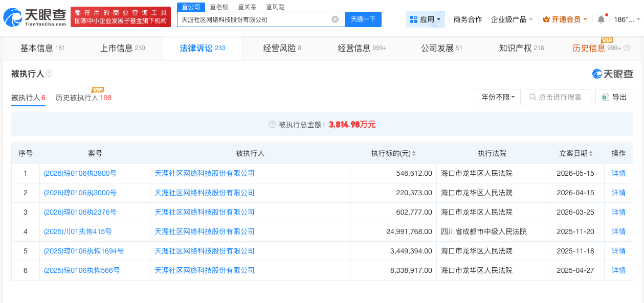View 详情 for case 川01执恢415号
This screenshot has width=644, height=303.
pos(618,231)
